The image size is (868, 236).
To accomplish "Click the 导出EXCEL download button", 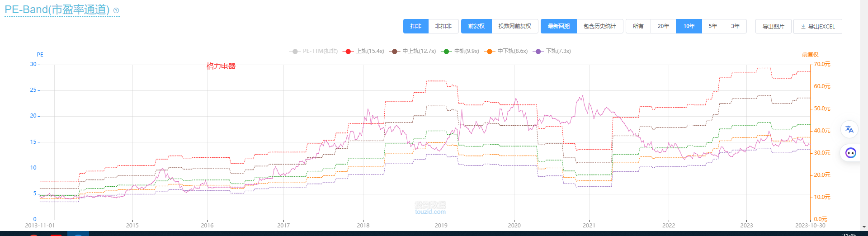I will (817, 26).
